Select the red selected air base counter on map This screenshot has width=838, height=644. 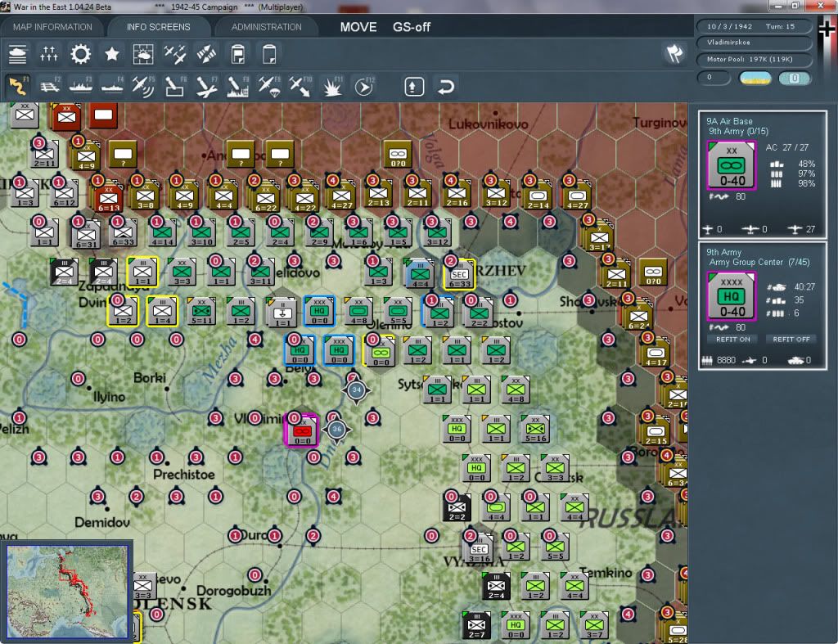(x=302, y=429)
